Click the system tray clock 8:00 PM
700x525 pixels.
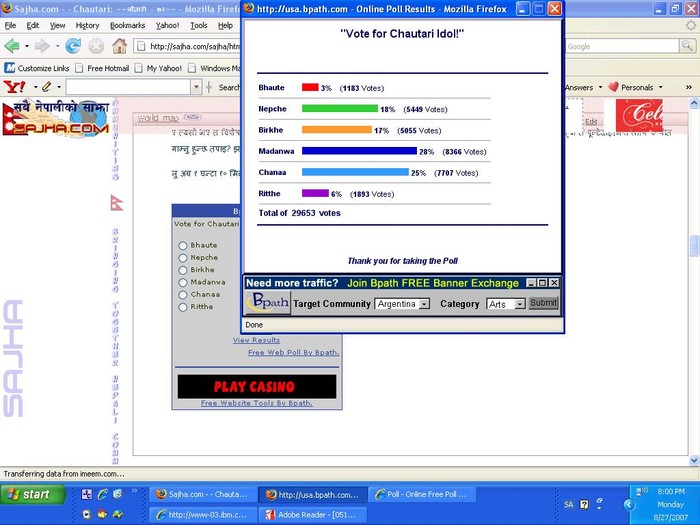(x=671, y=492)
